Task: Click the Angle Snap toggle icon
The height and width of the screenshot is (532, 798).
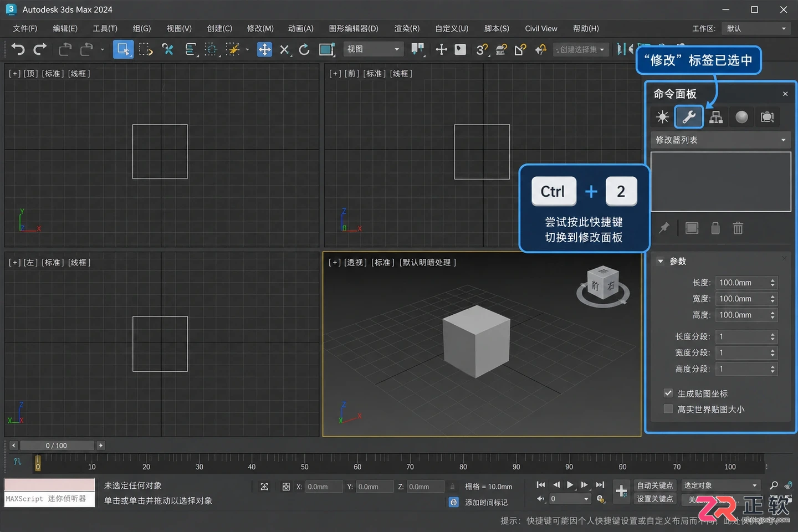Action: [x=501, y=50]
